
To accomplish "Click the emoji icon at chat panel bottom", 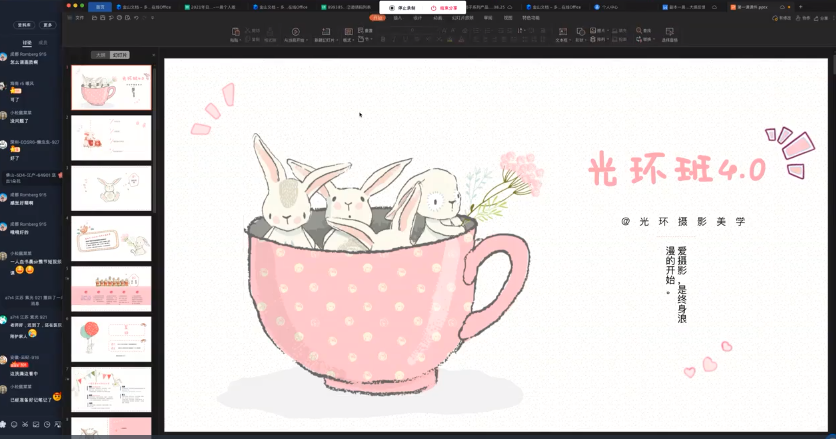I will click(x=14, y=425).
